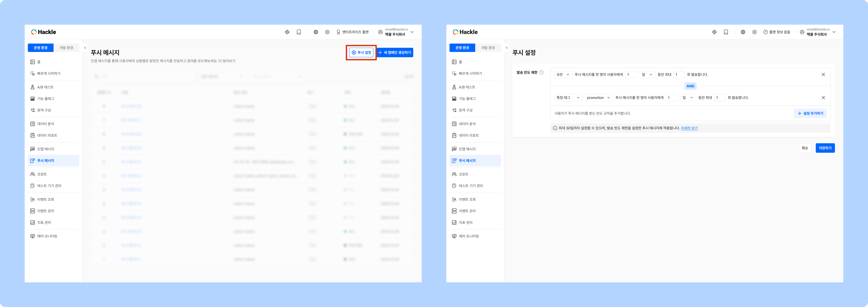The width and height of the screenshot is (868, 307).
Task: Collapse sidebar arrow in right 푸시 설정 window
Action: tap(507, 48)
